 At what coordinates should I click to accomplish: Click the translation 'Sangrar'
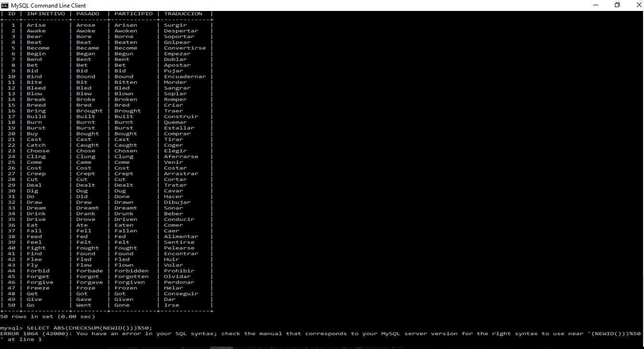[x=177, y=88]
